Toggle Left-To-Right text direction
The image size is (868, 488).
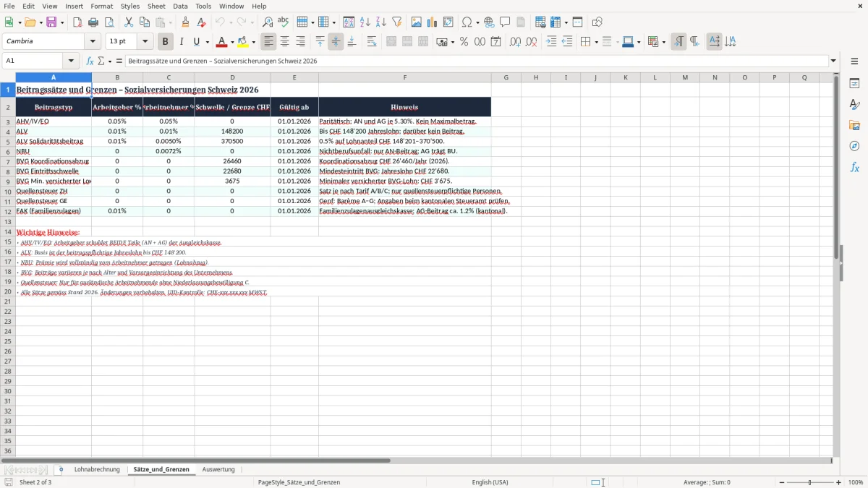point(678,42)
